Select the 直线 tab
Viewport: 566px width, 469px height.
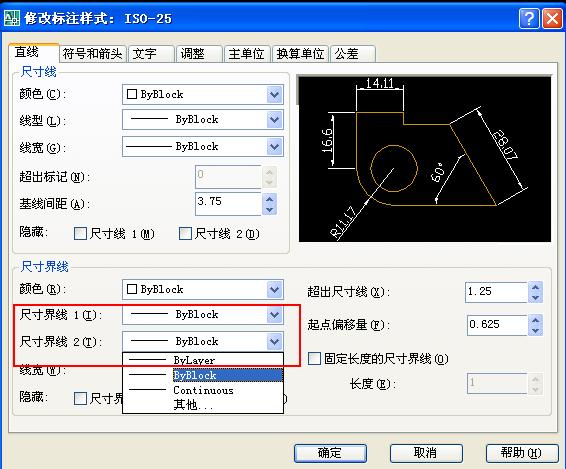33,53
